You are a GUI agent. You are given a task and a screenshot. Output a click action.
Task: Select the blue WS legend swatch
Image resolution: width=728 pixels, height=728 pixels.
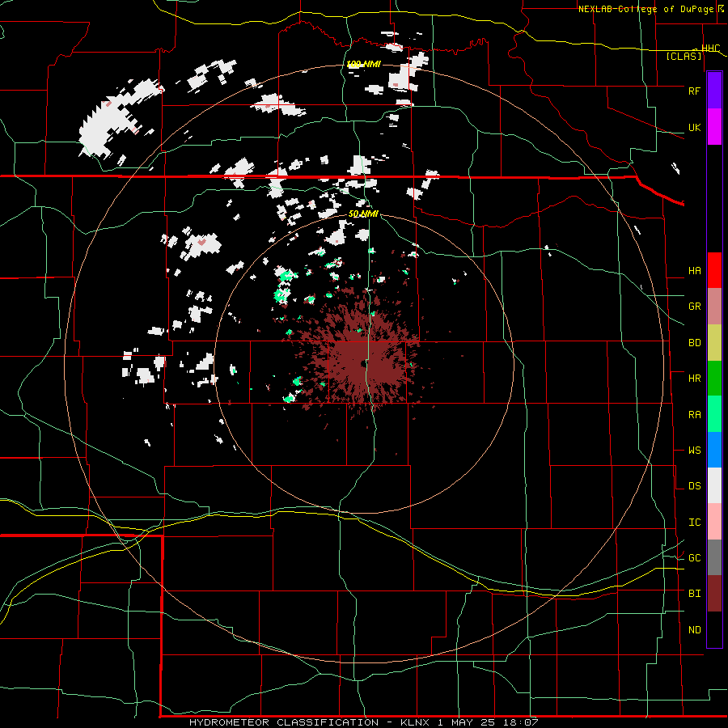tap(714, 450)
